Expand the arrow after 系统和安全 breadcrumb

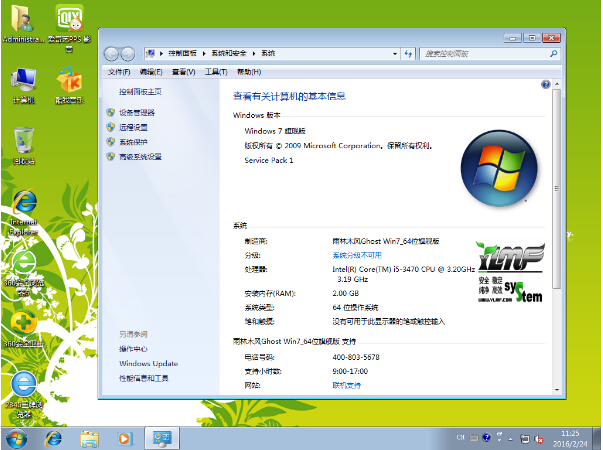pyautogui.click(x=254, y=53)
